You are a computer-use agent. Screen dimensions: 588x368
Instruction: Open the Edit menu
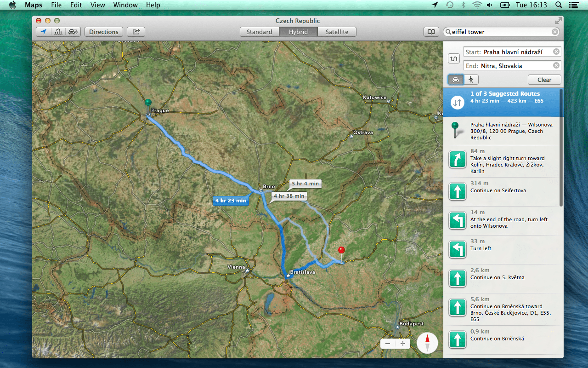(76, 5)
